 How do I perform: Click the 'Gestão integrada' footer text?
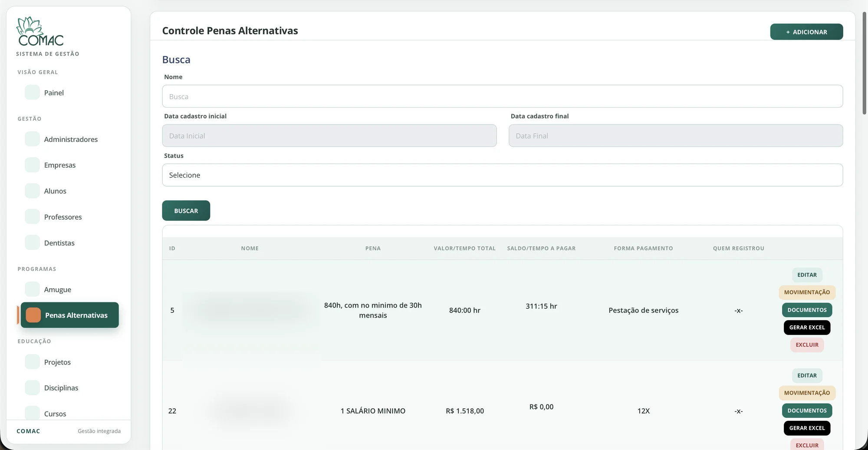click(99, 431)
